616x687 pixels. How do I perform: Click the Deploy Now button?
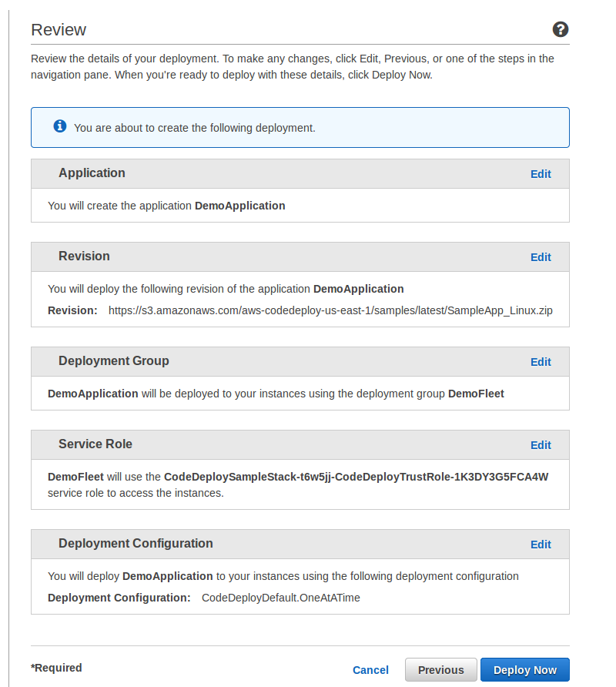525,670
